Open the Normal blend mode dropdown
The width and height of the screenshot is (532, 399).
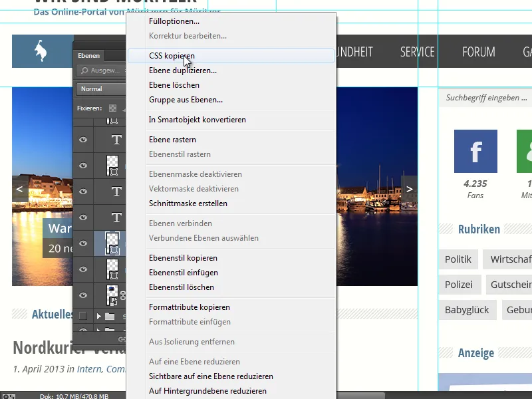point(101,89)
